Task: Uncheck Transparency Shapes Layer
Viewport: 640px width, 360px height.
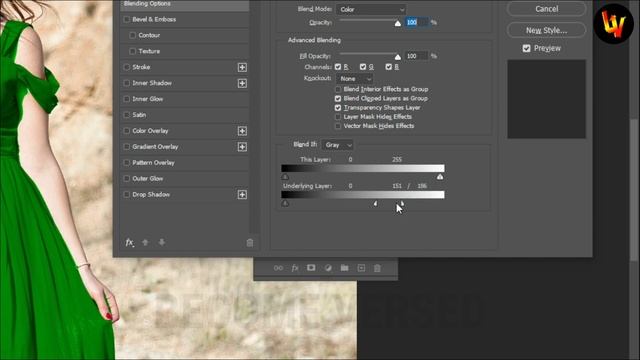Action: (338, 108)
